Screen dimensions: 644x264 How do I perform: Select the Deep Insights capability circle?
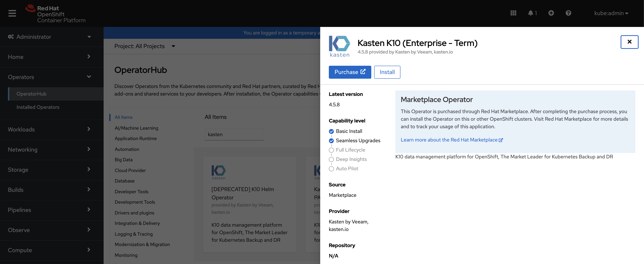[x=331, y=159]
